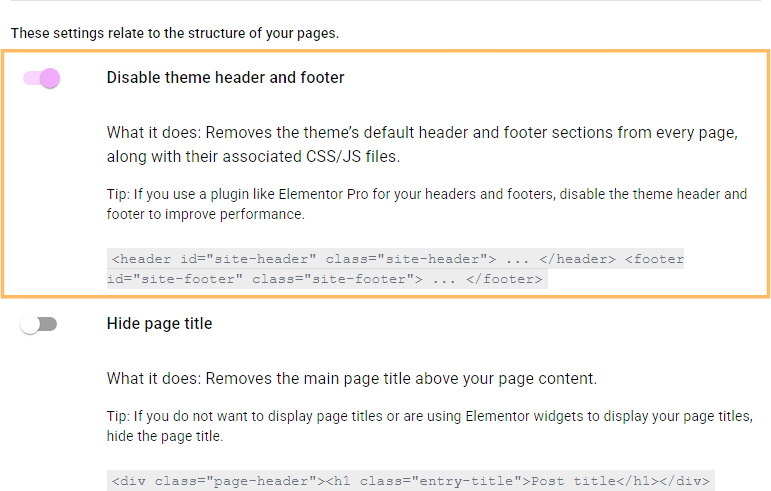Click the structure of your pages intro text
The image size is (771, 491).
pos(175,33)
